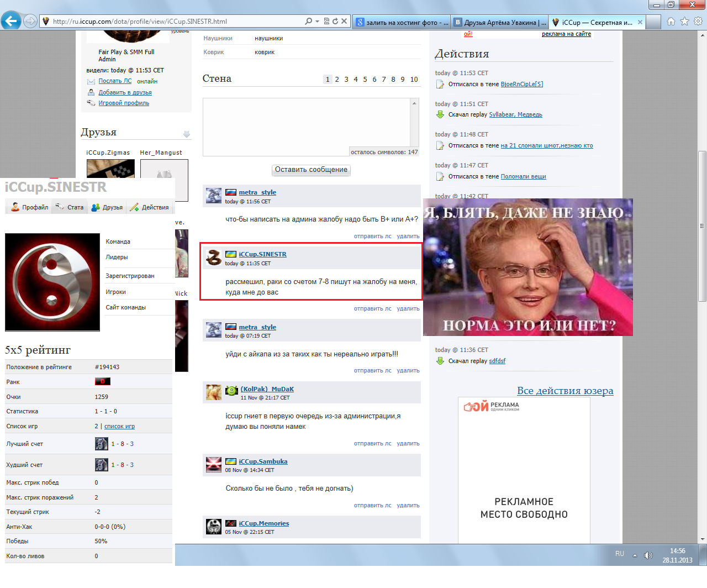707x588 pixels.
Task: Click red D rank badge
Action: [103, 381]
